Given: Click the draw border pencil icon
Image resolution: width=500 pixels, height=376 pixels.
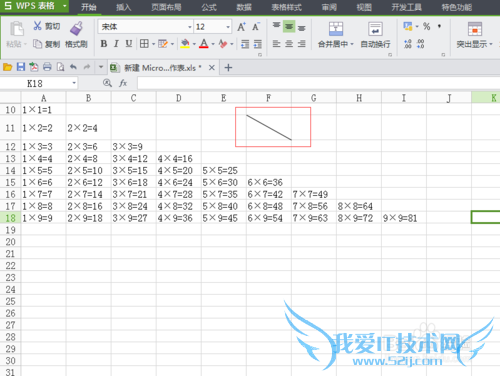Looking at the screenshot, I should [x=163, y=44].
